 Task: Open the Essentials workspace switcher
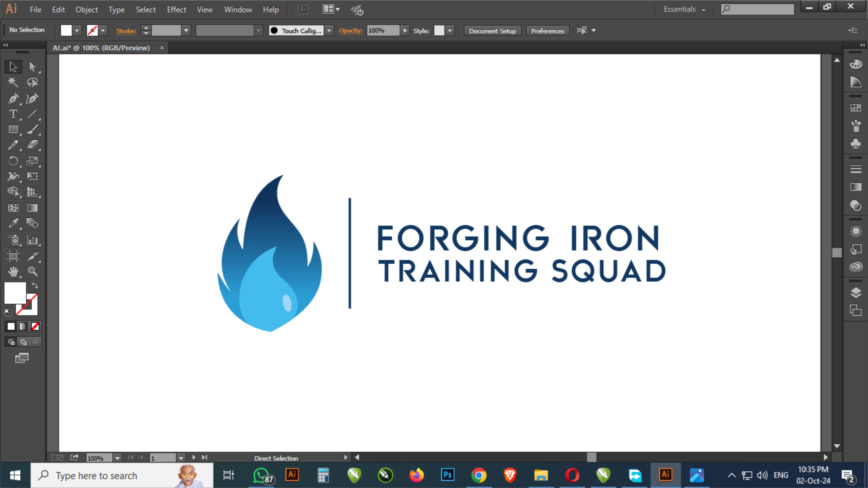tap(684, 9)
